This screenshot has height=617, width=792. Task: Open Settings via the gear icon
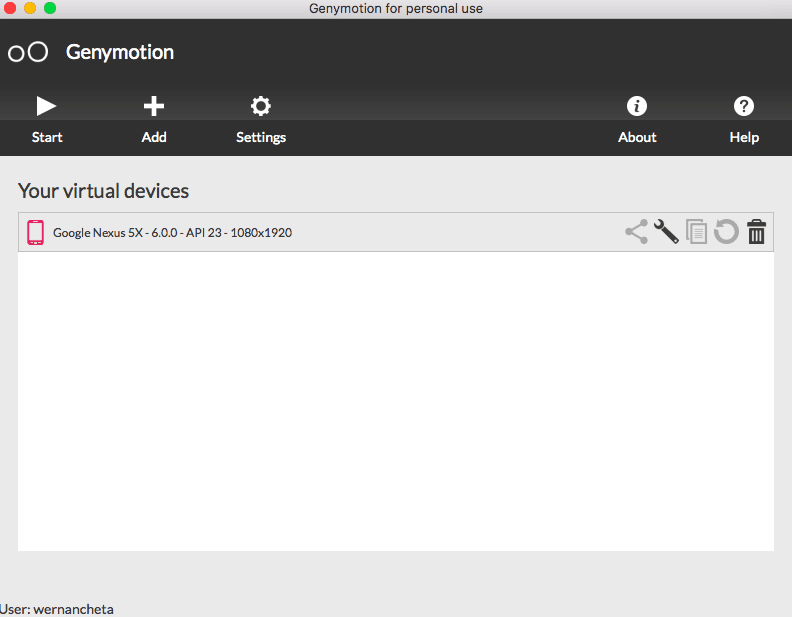(261, 106)
